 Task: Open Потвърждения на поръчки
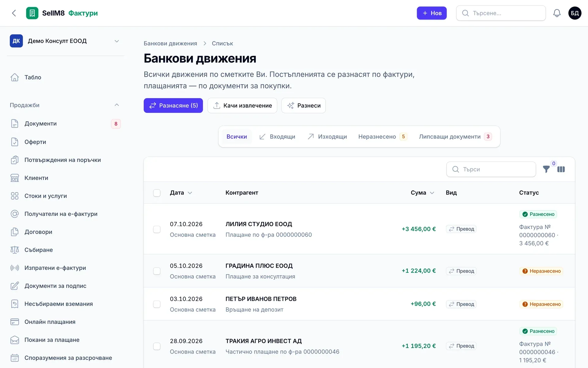65,160
